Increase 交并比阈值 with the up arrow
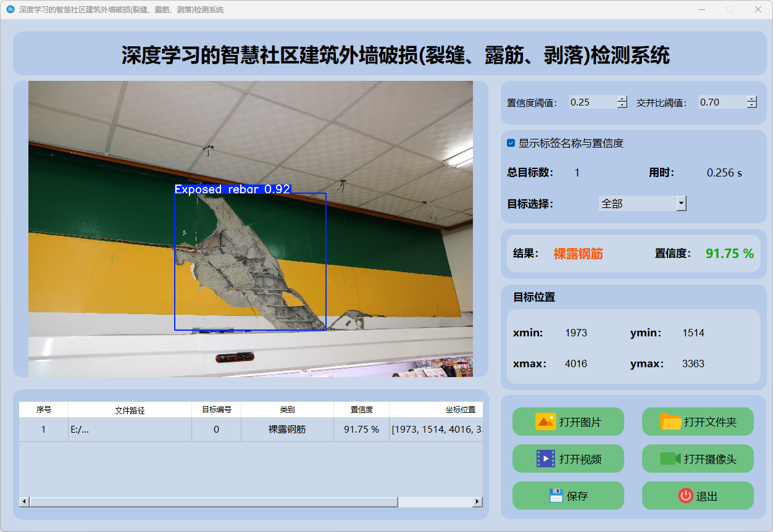 (x=751, y=99)
